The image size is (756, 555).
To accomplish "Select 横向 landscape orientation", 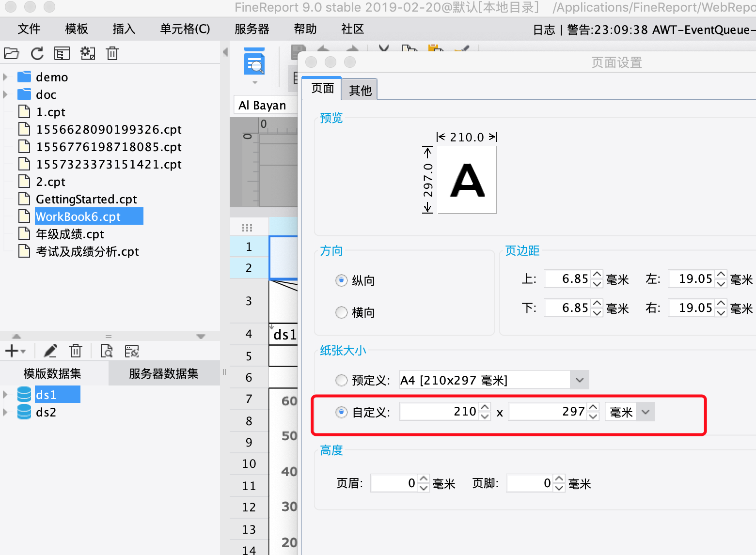I will [x=342, y=312].
